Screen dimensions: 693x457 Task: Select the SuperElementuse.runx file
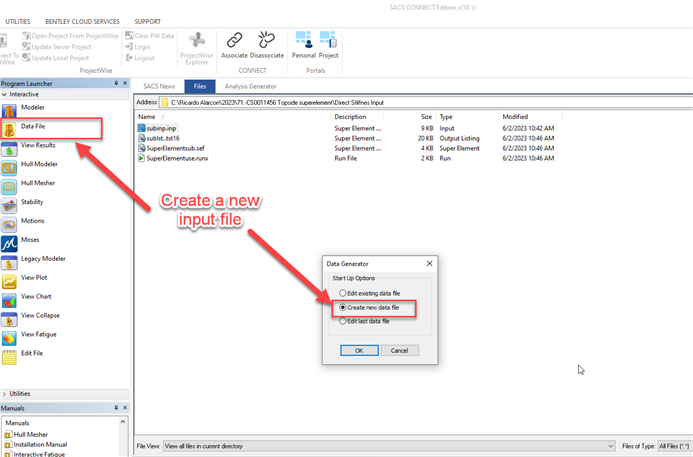[177, 158]
